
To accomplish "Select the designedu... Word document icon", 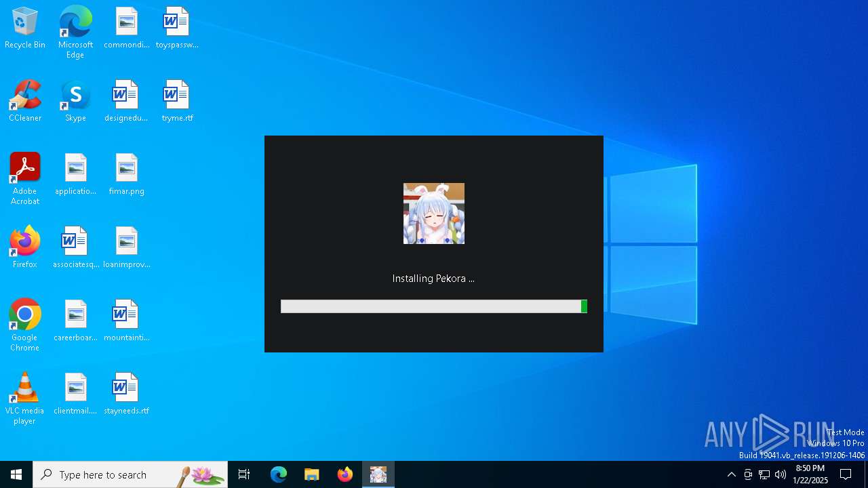I will 126,102.
